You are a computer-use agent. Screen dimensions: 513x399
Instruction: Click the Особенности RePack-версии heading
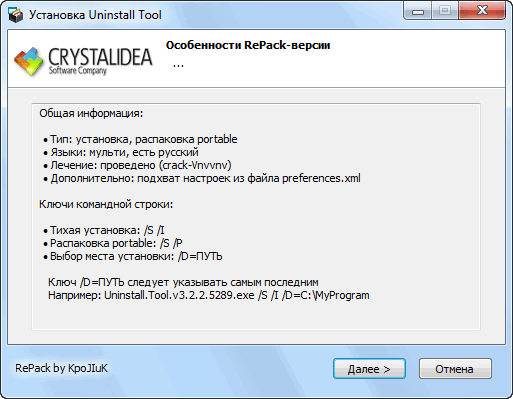click(248, 45)
